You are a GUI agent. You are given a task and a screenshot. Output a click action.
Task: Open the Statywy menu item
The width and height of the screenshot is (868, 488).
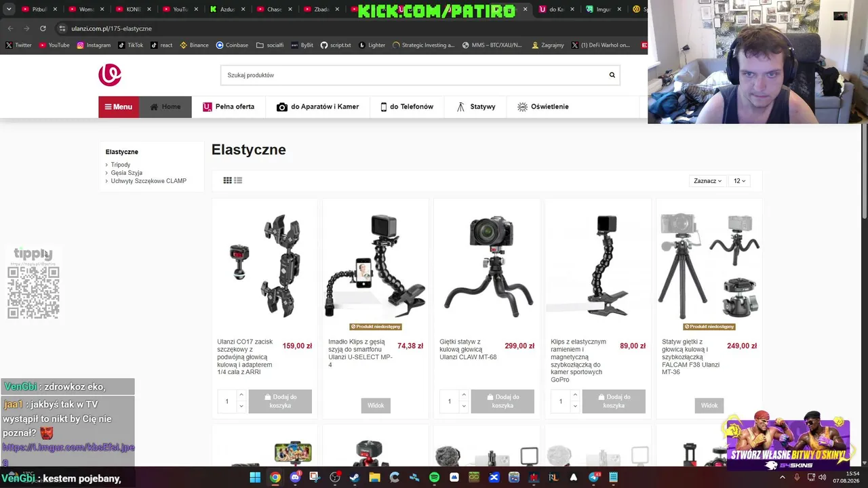(x=476, y=106)
